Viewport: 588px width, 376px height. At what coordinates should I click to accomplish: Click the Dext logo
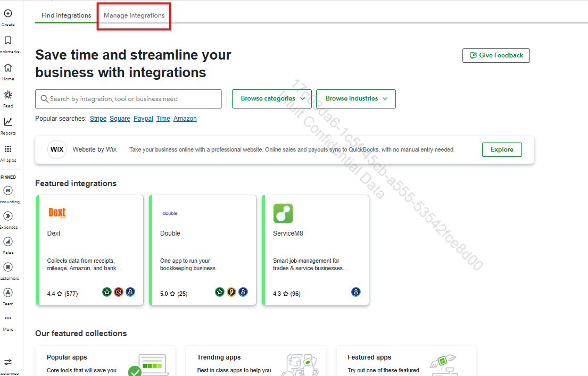[57, 213]
